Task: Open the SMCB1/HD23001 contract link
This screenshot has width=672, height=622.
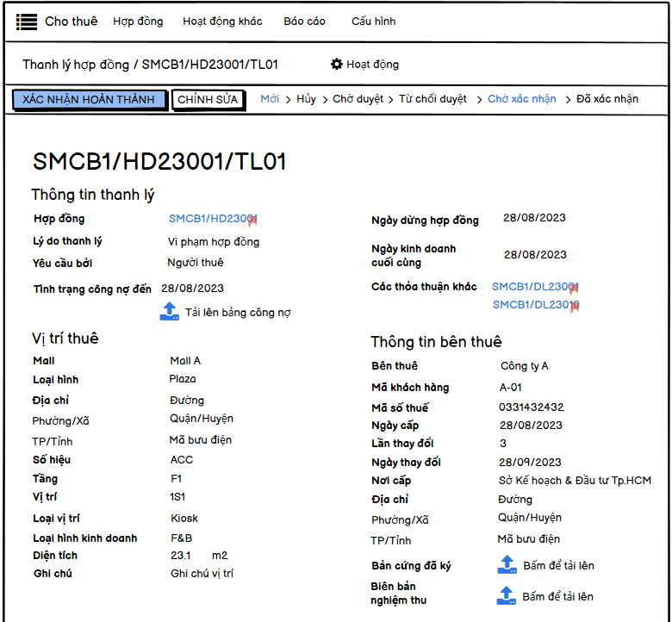Action: (213, 219)
